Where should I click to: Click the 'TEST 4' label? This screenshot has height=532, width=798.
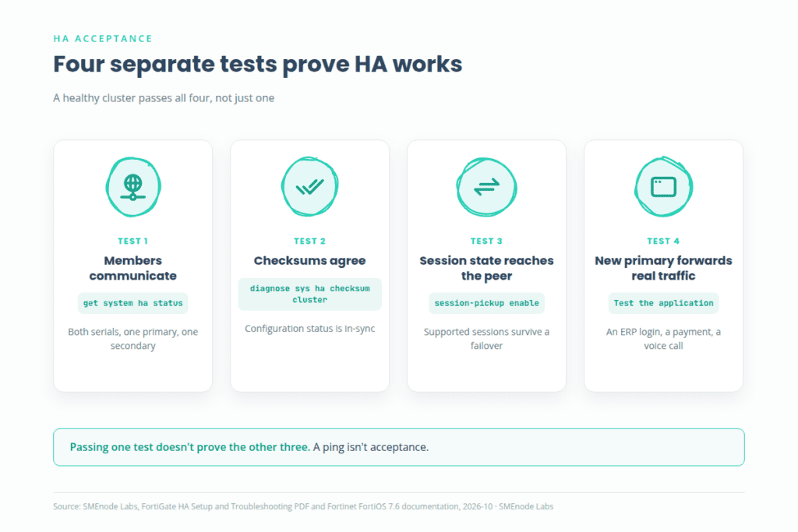point(664,241)
